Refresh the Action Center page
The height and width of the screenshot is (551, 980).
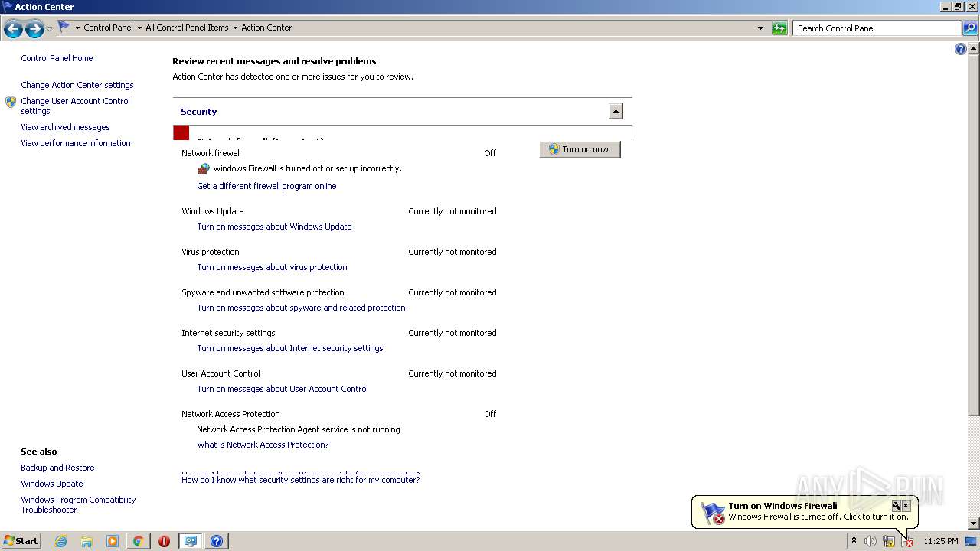point(779,28)
